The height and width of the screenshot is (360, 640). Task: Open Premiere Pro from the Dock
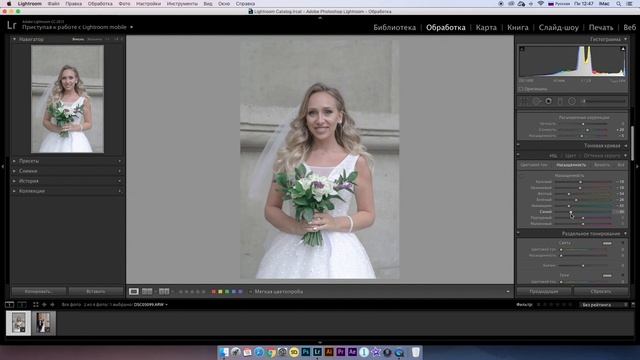point(340,352)
